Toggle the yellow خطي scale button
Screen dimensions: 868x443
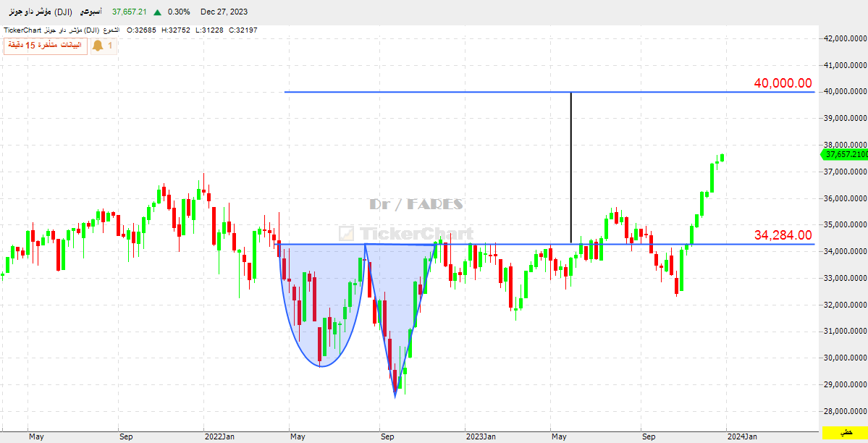click(x=845, y=433)
